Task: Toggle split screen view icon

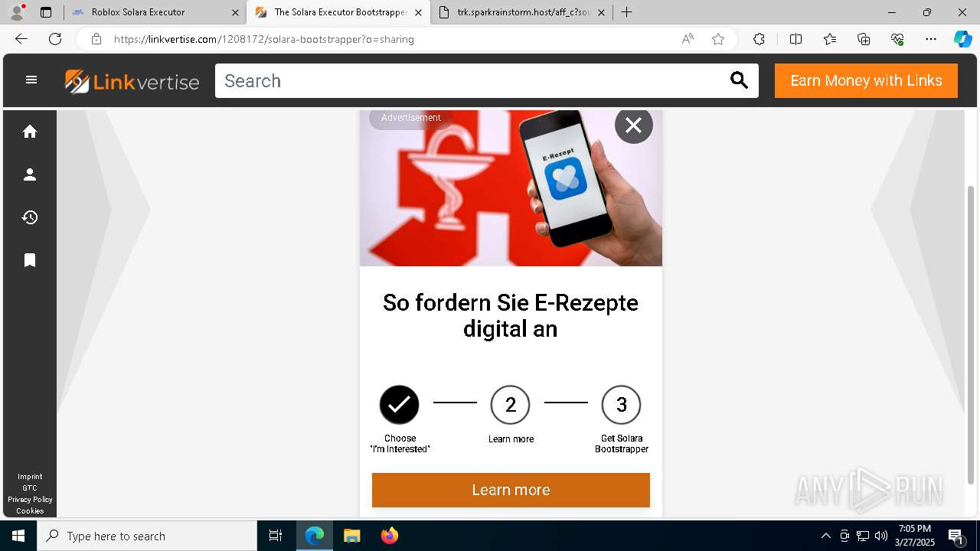Action: [795, 39]
